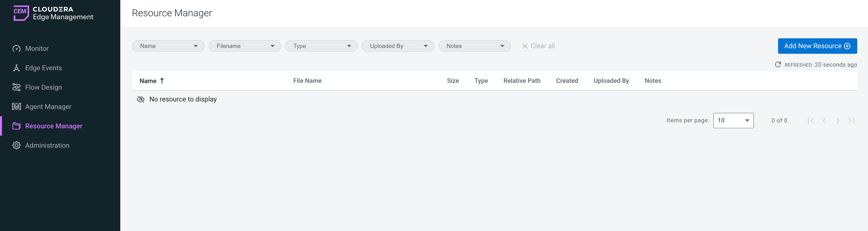Viewport: 868px width, 231px height.
Task: Click the Edge Events node icon
Action: click(x=16, y=68)
